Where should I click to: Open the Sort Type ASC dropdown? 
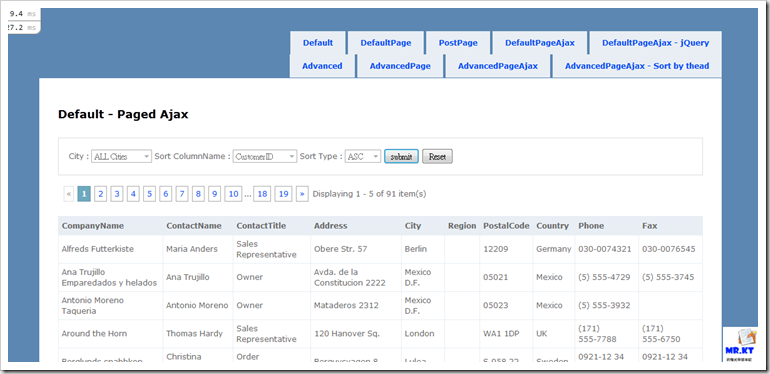[x=363, y=157]
